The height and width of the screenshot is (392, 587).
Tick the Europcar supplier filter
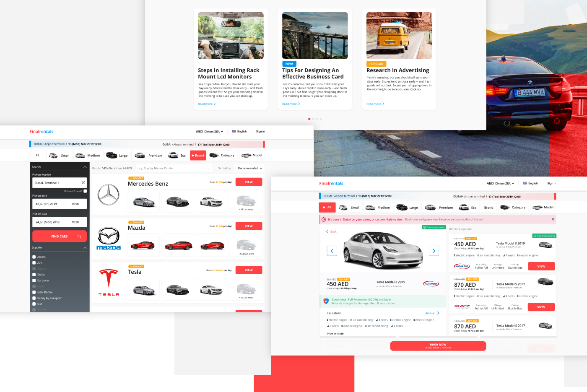pyautogui.click(x=34, y=280)
